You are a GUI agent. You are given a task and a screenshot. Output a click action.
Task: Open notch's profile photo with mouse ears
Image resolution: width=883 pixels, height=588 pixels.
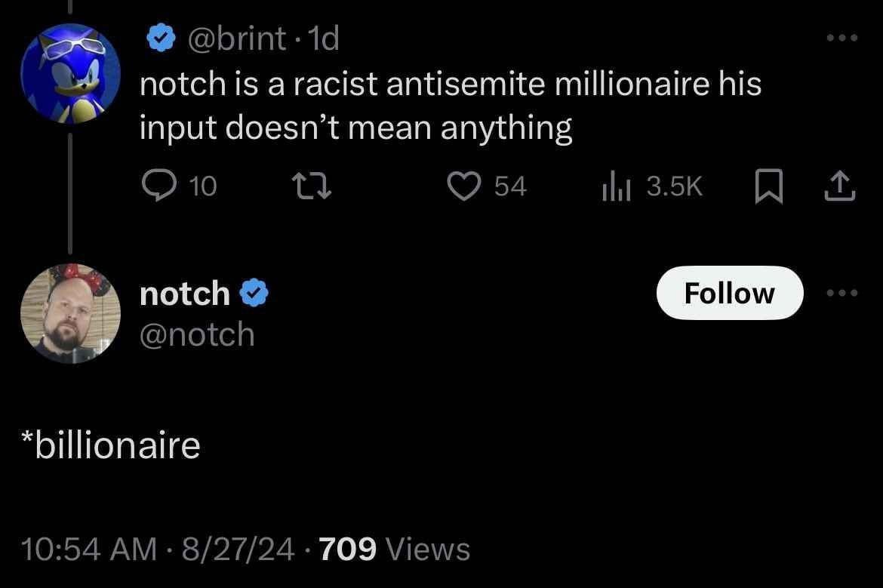pos(70,313)
